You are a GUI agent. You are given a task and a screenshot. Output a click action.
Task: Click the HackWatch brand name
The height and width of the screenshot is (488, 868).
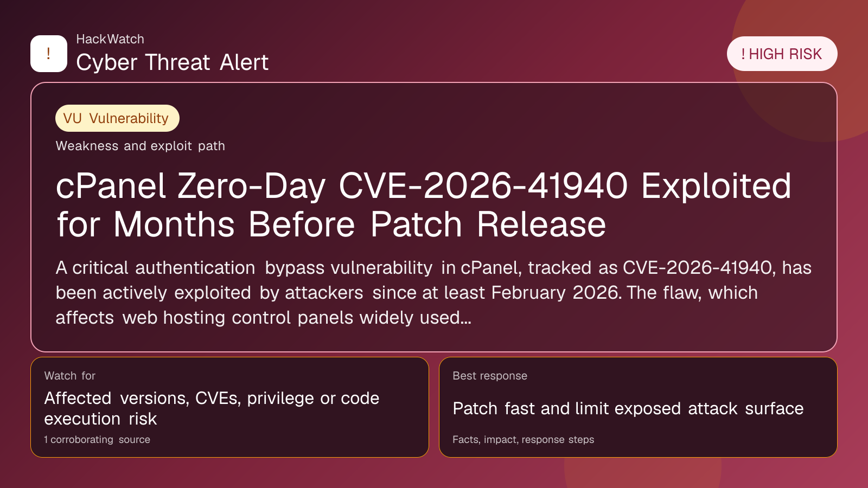pyautogui.click(x=110, y=39)
